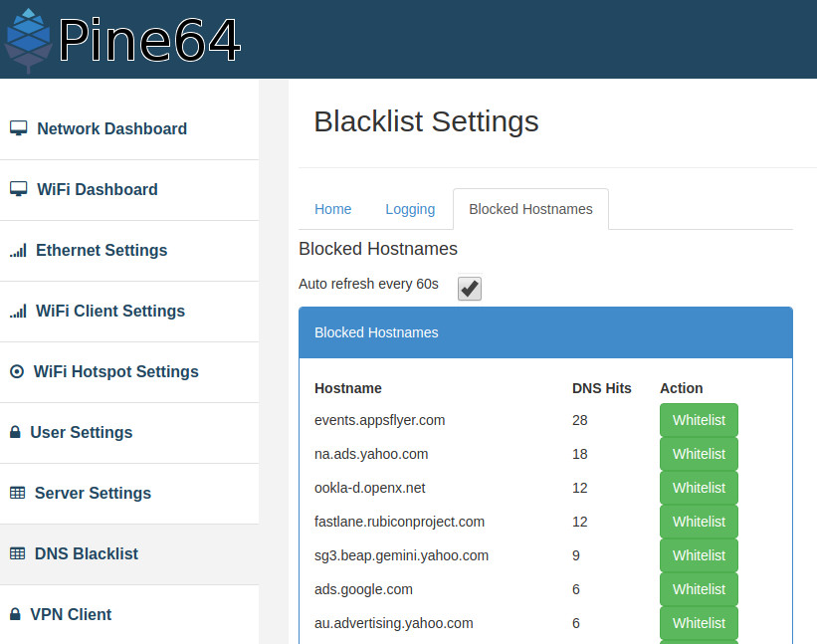817x644 pixels.
Task: Switch to the Logging tab
Action: pyautogui.click(x=410, y=209)
